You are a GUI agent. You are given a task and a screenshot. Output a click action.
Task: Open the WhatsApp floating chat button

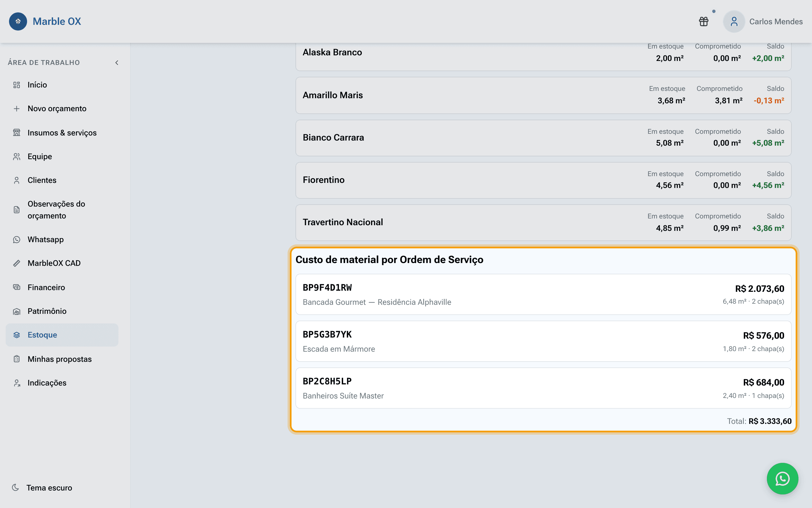pyautogui.click(x=782, y=478)
